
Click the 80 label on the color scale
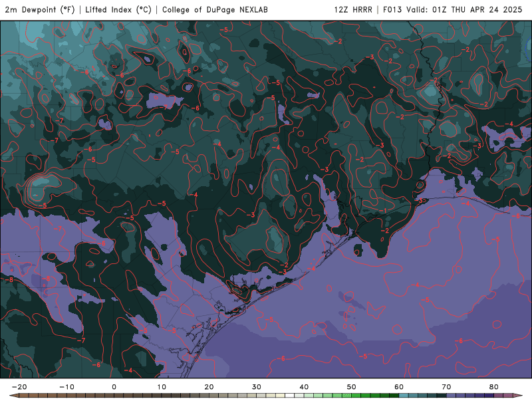[494, 387]
